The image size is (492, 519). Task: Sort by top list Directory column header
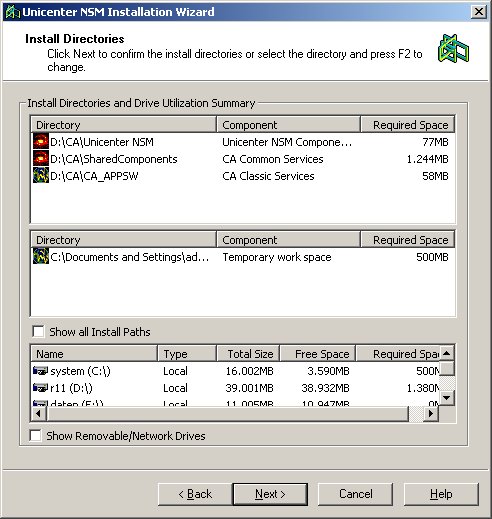click(123, 125)
